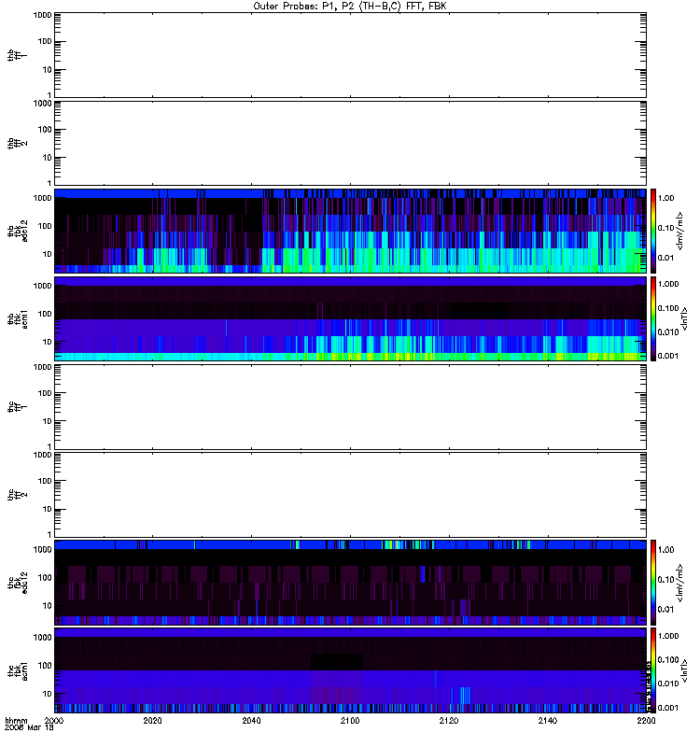
Task: Click the 100 y-axis tick of thc fbk edc12 panel
Action: [x=45, y=578]
